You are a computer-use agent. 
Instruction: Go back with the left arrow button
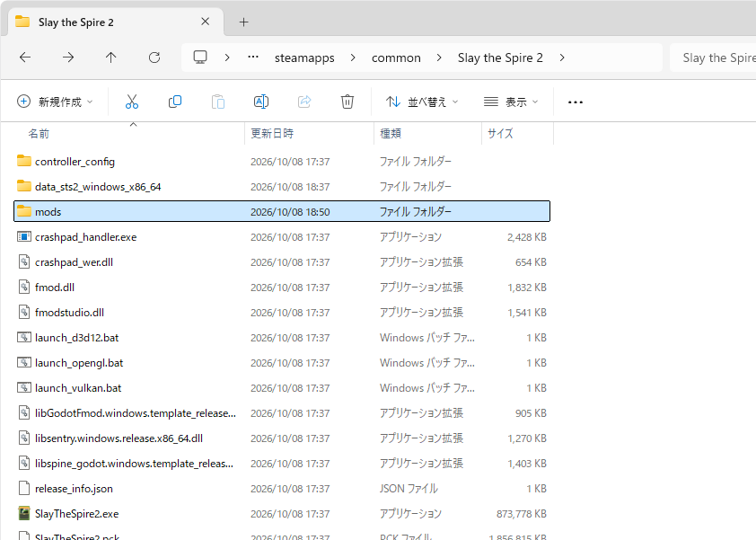25,58
